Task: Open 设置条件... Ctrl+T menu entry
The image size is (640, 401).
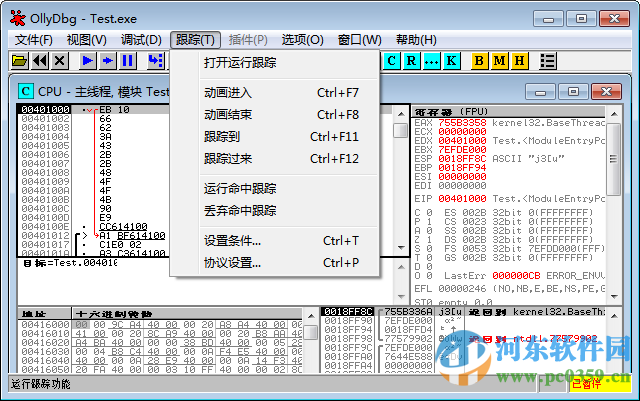Action: [x=275, y=241]
